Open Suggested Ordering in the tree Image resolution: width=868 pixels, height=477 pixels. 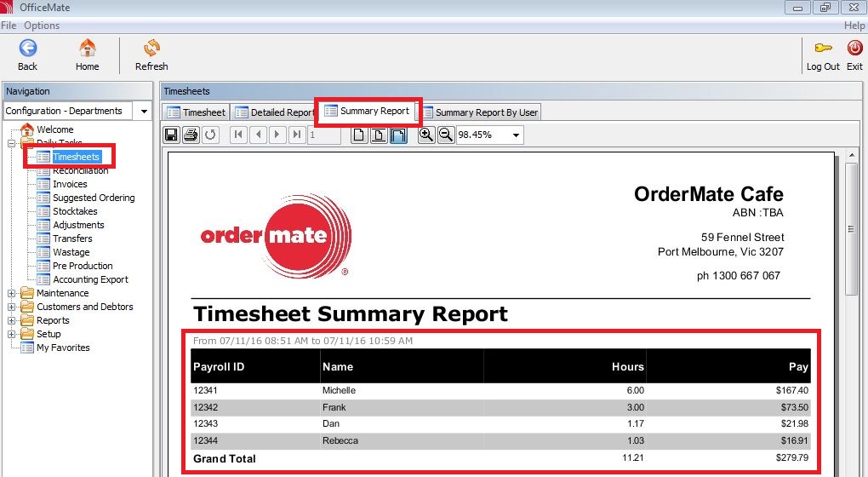click(x=94, y=198)
